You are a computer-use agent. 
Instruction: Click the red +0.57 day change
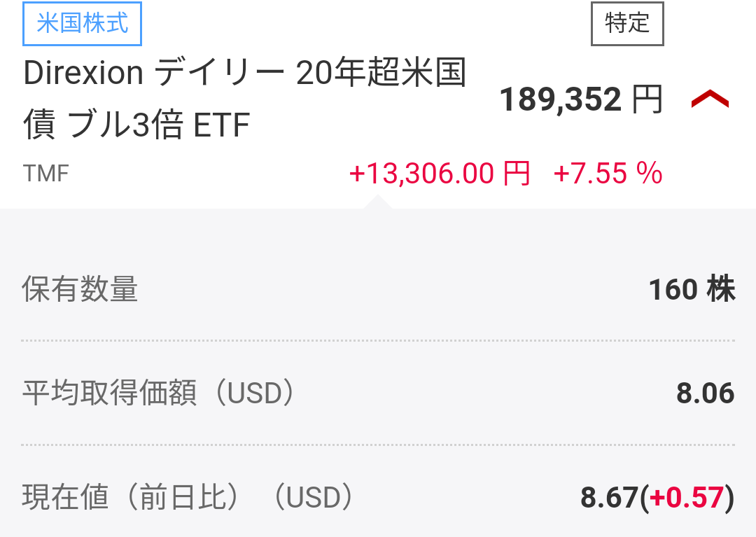coord(686,498)
